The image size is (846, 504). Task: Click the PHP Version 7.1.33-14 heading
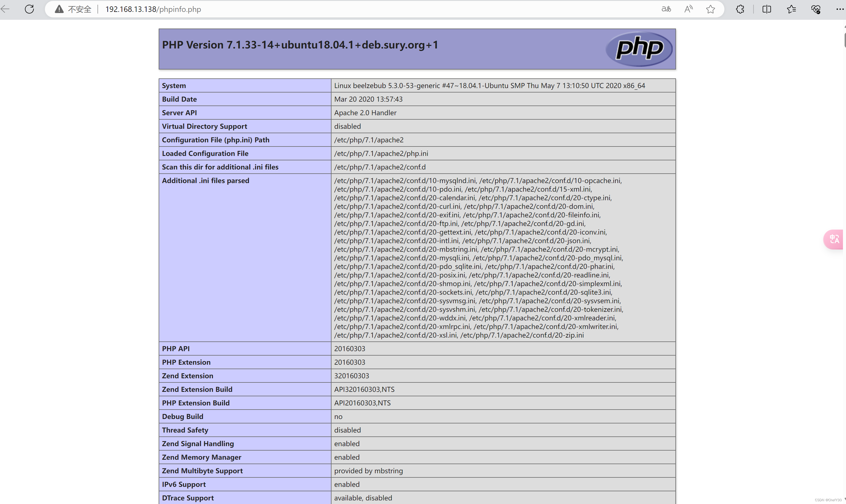click(300, 45)
